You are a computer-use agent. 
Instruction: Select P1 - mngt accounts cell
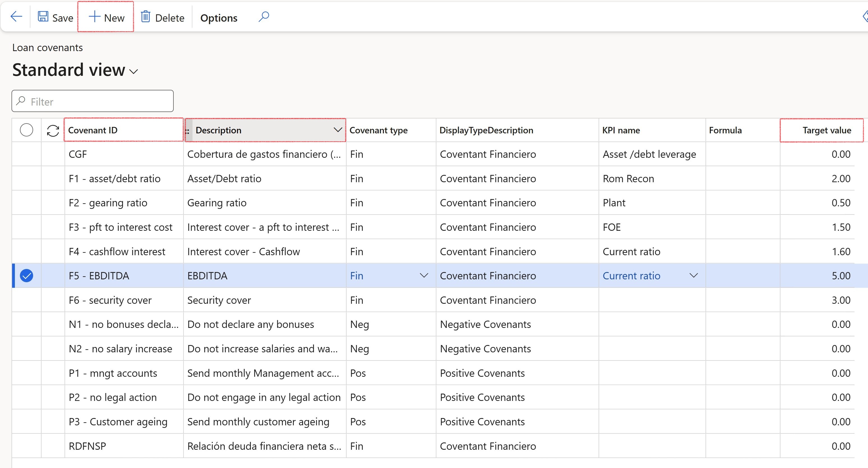tap(124, 373)
